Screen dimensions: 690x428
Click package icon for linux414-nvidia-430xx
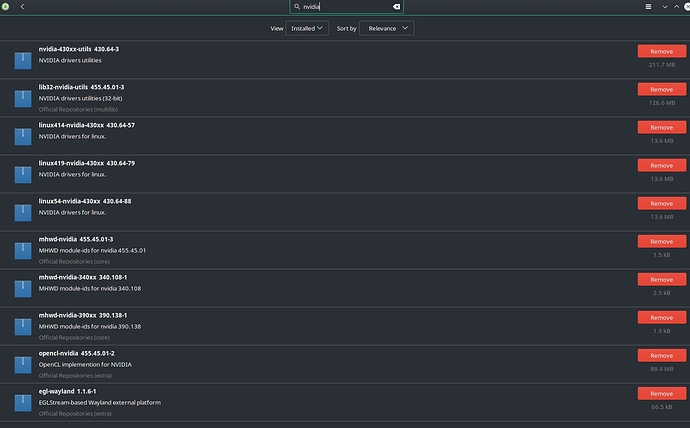(23, 136)
